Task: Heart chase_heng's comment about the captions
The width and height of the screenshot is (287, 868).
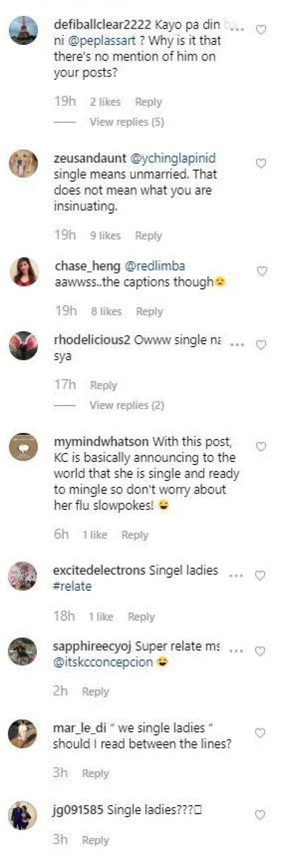Action: [x=262, y=271]
